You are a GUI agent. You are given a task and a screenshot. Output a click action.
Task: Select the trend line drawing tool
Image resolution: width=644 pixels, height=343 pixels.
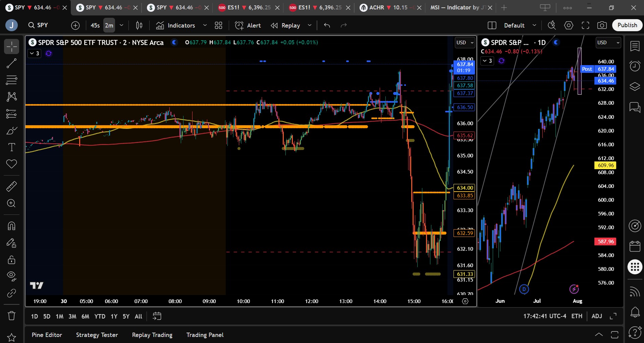tap(11, 63)
